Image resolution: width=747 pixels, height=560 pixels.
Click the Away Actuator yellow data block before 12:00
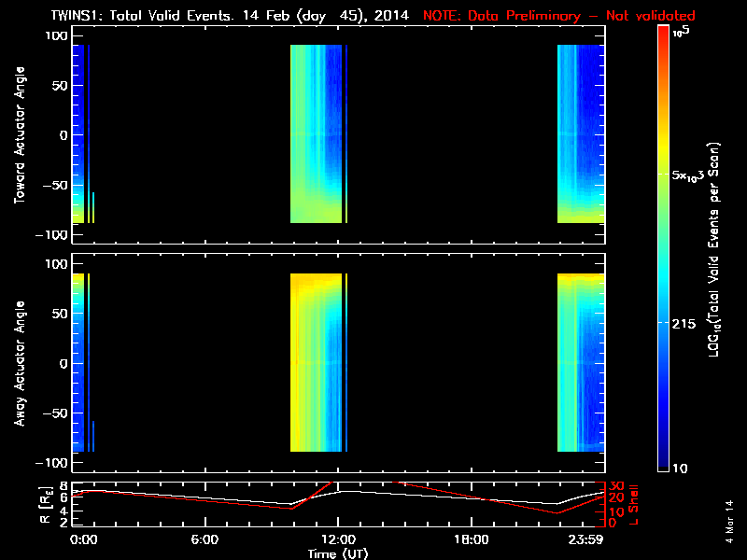[317, 362]
